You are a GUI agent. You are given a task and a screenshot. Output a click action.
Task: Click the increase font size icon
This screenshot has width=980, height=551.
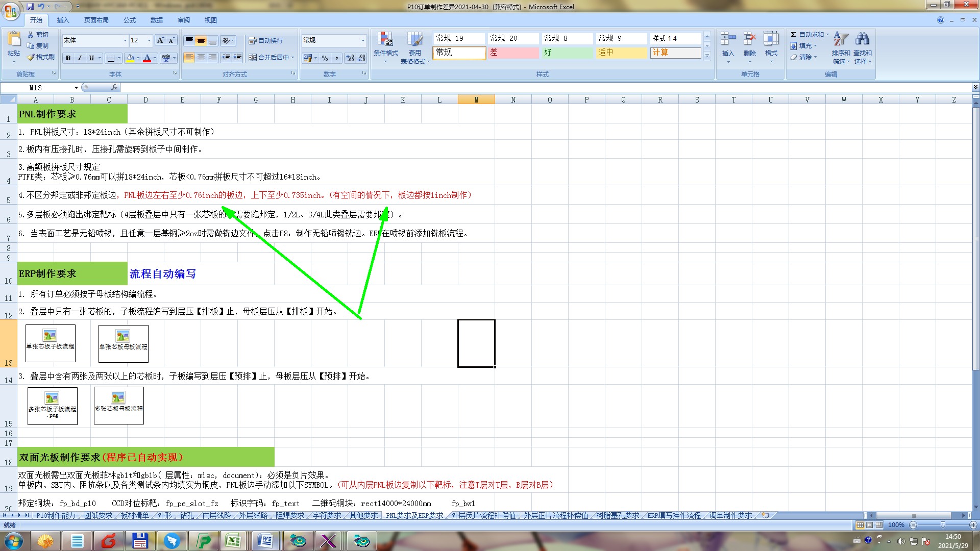(160, 40)
